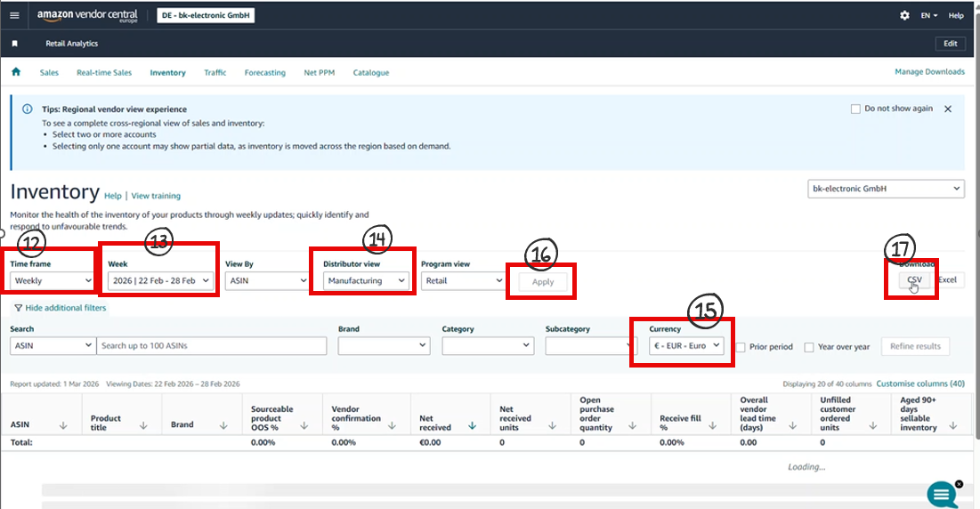Click the settings gear icon
The width and height of the screenshot is (980, 509).
coord(904,15)
